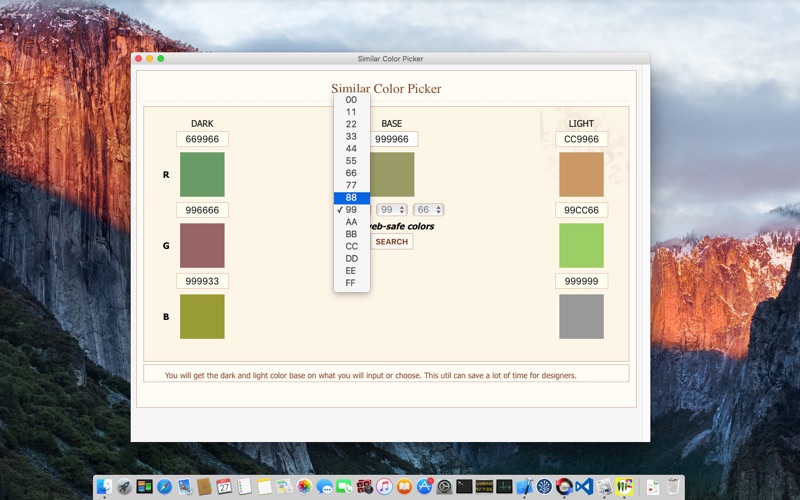The width and height of the screenshot is (800, 500).
Task: Click the SEARCH button
Action: pyautogui.click(x=392, y=242)
